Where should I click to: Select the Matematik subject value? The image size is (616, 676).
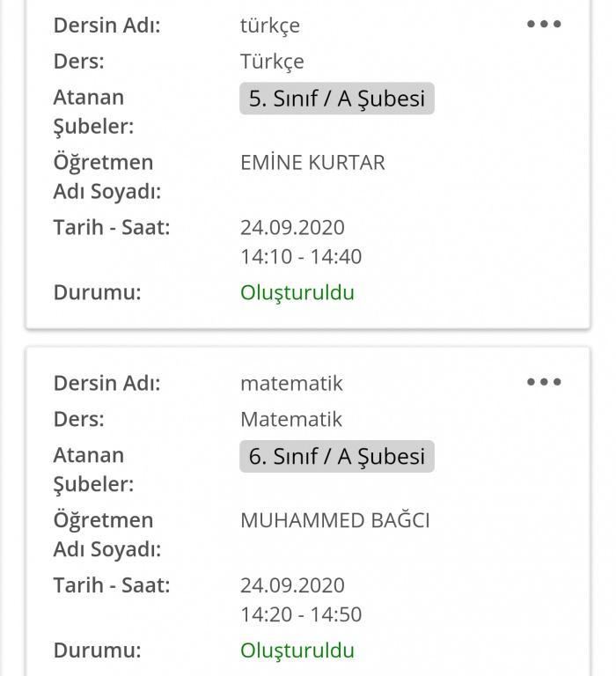coord(291,419)
